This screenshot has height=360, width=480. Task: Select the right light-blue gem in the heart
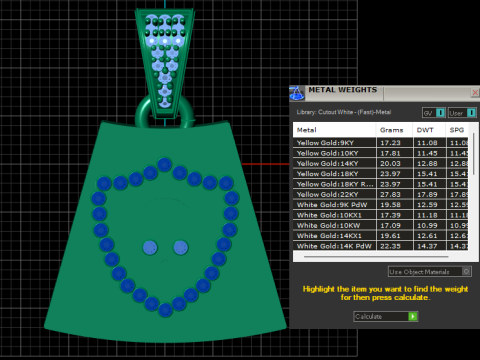pyautogui.click(x=181, y=248)
